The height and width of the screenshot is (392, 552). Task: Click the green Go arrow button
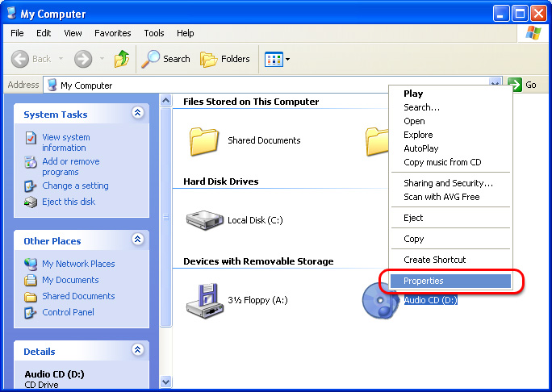coord(515,85)
